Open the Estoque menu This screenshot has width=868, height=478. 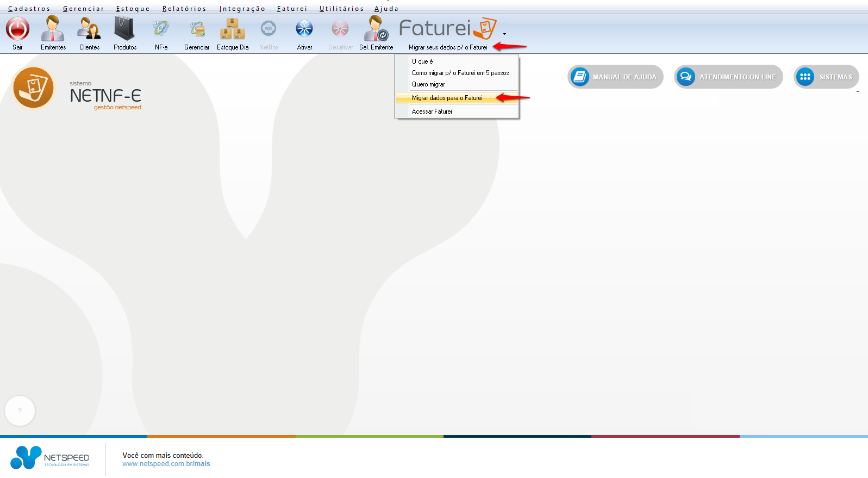tap(133, 9)
